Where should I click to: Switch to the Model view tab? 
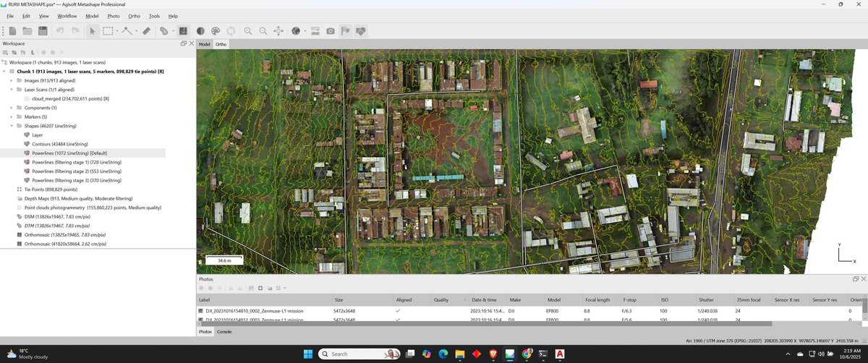pyautogui.click(x=205, y=44)
